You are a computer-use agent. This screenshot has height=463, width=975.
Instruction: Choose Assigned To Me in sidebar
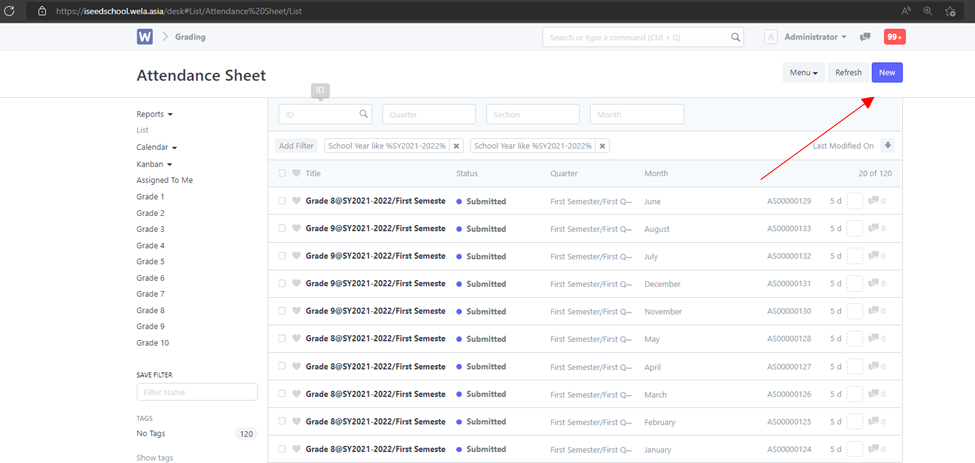pyautogui.click(x=164, y=180)
